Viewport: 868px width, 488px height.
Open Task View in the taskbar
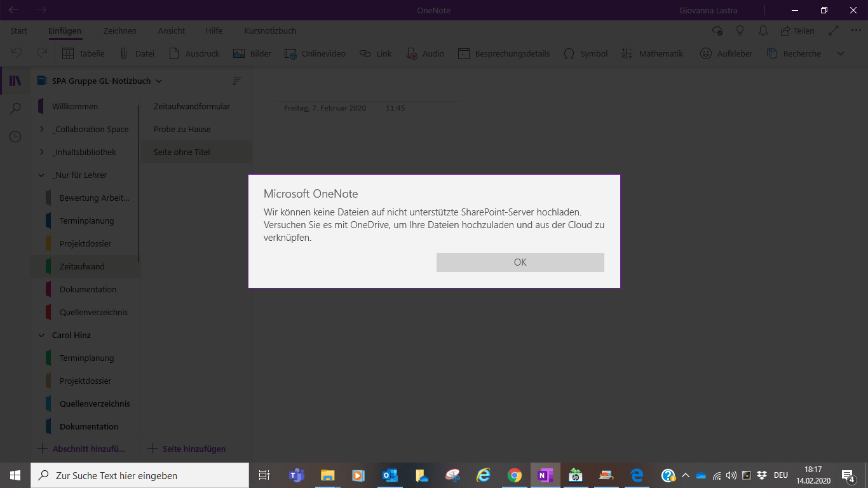point(264,475)
